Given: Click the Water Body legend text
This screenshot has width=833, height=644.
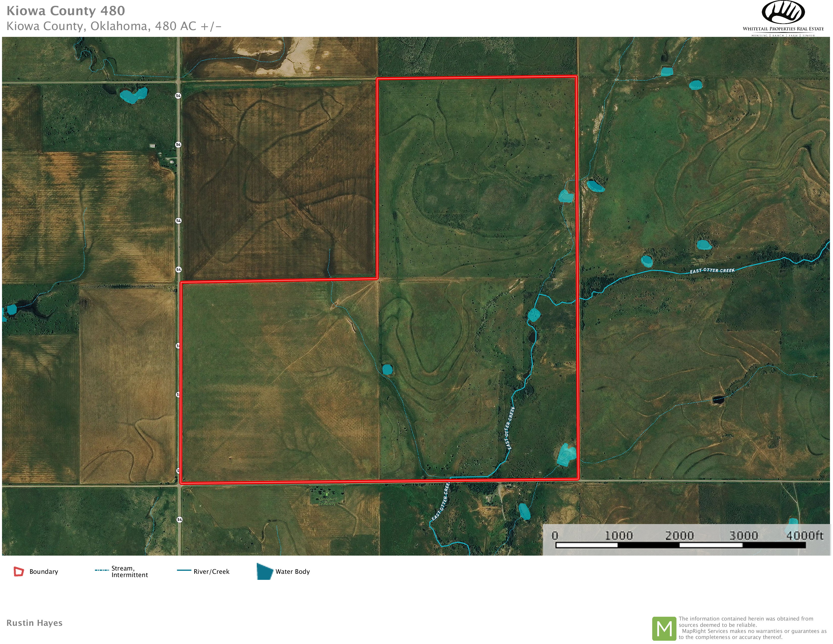Looking at the screenshot, I should [292, 572].
